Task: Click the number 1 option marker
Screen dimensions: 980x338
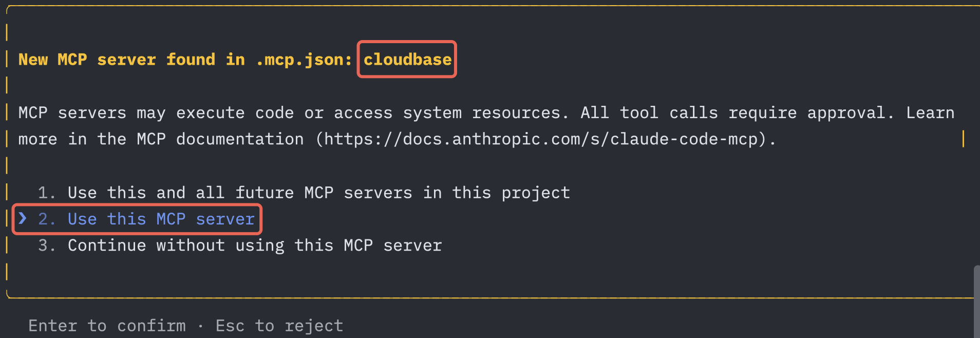Action: click(46, 193)
